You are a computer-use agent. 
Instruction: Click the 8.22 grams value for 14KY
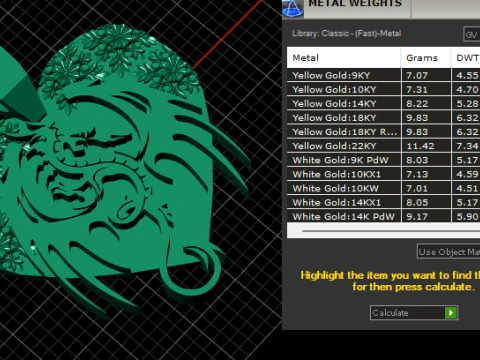pyautogui.click(x=417, y=104)
